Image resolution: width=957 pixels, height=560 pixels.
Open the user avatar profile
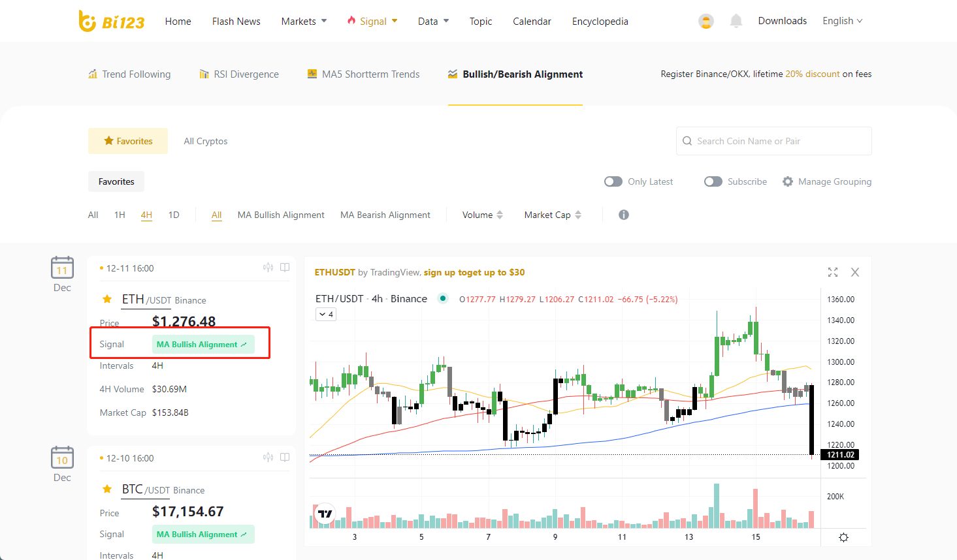pos(706,21)
